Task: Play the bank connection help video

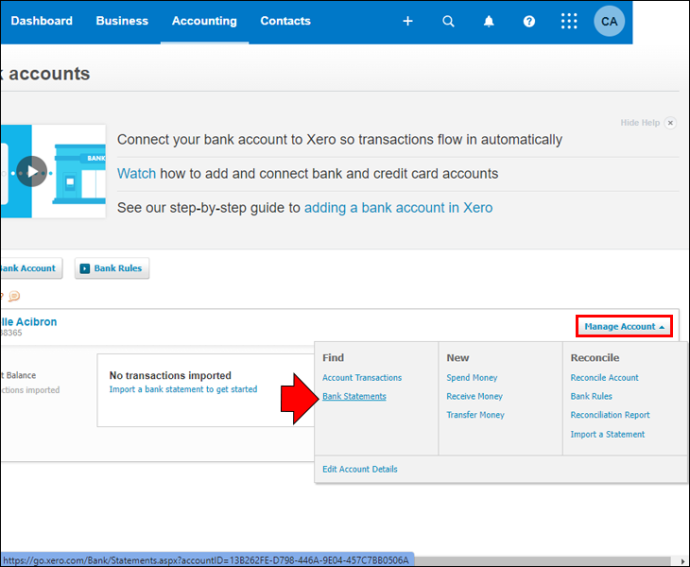Action: click(x=32, y=172)
